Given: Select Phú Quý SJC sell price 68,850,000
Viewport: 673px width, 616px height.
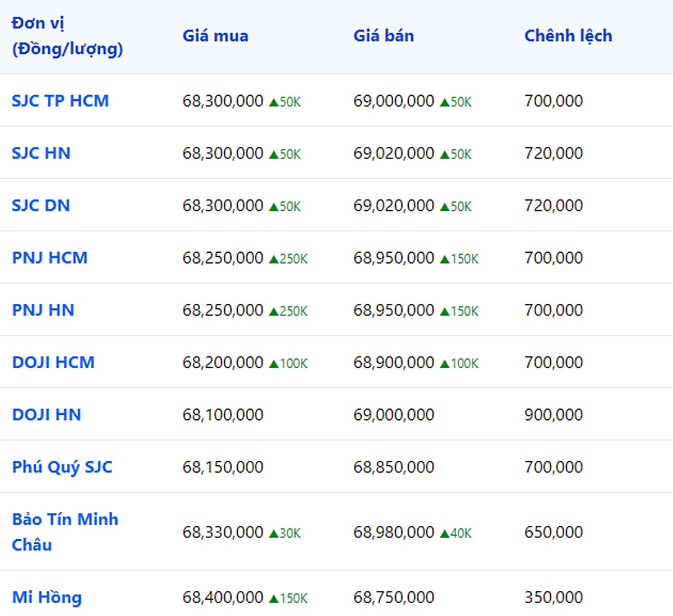Looking at the screenshot, I should pos(394,467).
